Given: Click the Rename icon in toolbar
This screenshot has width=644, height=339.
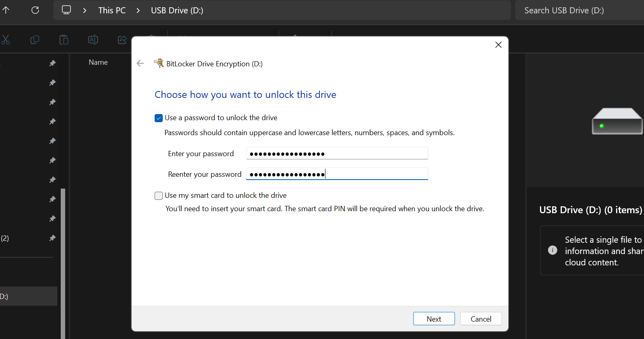Looking at the screenshot, I should [93, 40].
